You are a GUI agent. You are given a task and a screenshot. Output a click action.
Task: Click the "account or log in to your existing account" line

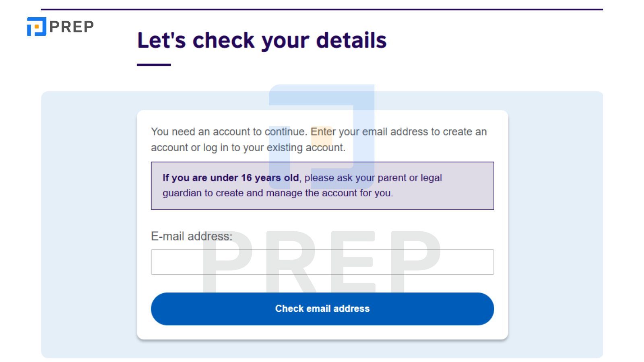click(248, 148)
